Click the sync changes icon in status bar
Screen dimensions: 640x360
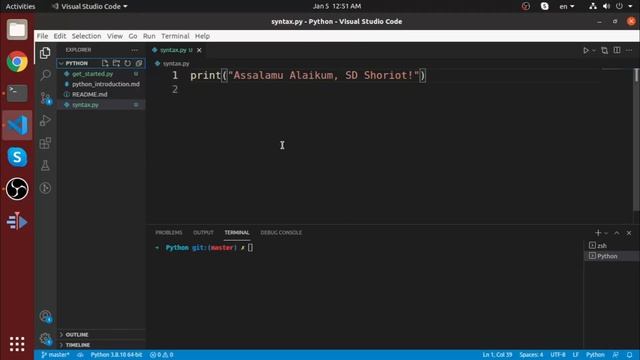coord(80,355)
